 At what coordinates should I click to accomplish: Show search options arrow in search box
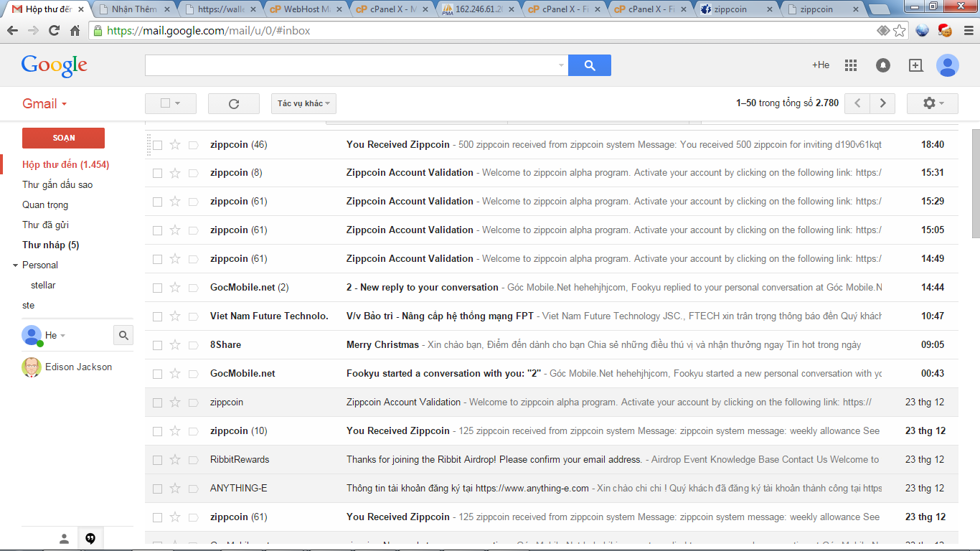[x=561, y=65]
